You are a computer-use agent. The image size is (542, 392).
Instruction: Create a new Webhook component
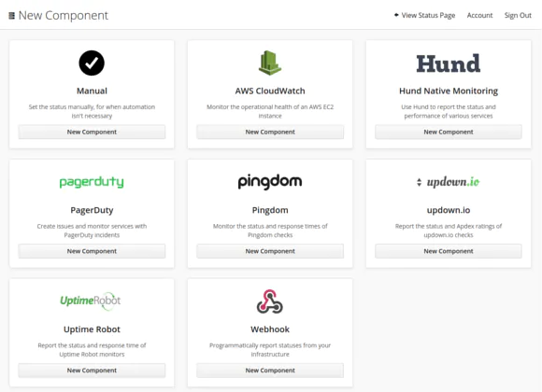270,371
